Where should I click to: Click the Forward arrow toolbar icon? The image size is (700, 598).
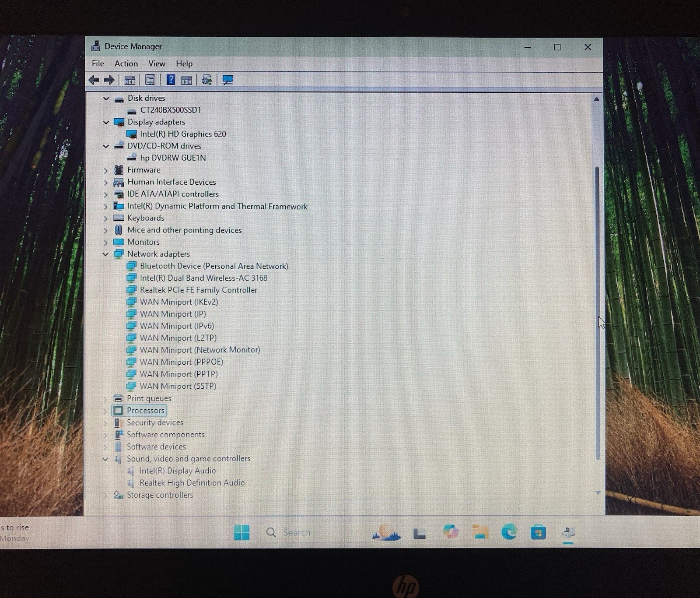(x=109, y=80)
